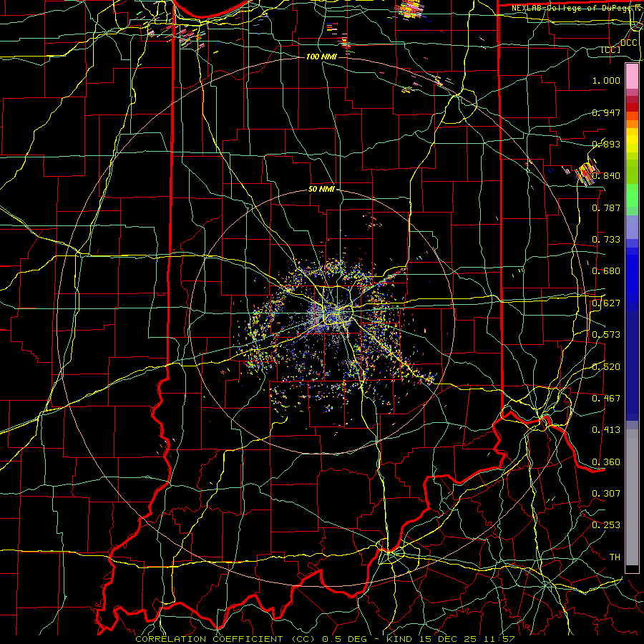Click the 0.893 color scale value
Screen dimensions: 644x644
pos(606,144)
